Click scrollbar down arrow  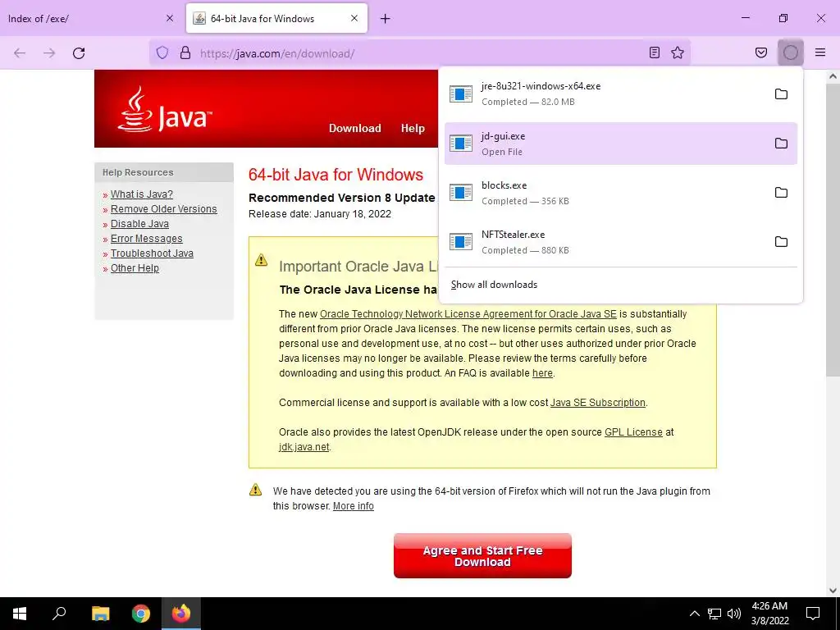click(x=833, y=591)
